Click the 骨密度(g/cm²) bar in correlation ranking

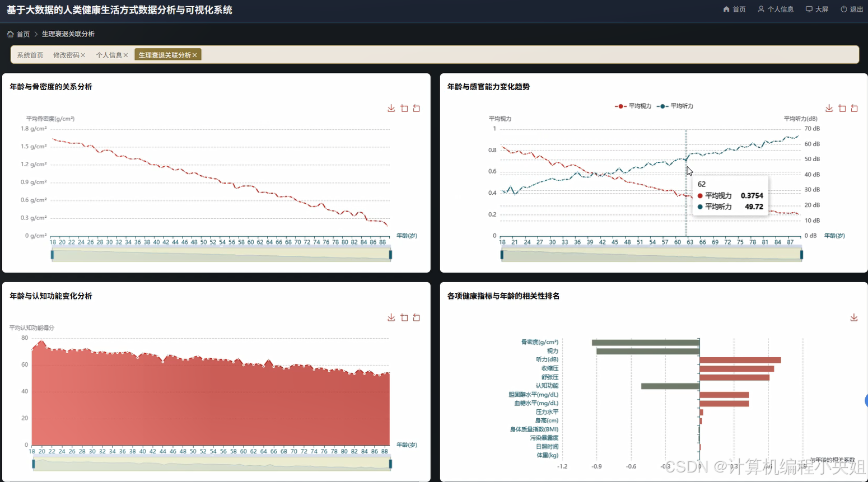click(x=646, y=343)
